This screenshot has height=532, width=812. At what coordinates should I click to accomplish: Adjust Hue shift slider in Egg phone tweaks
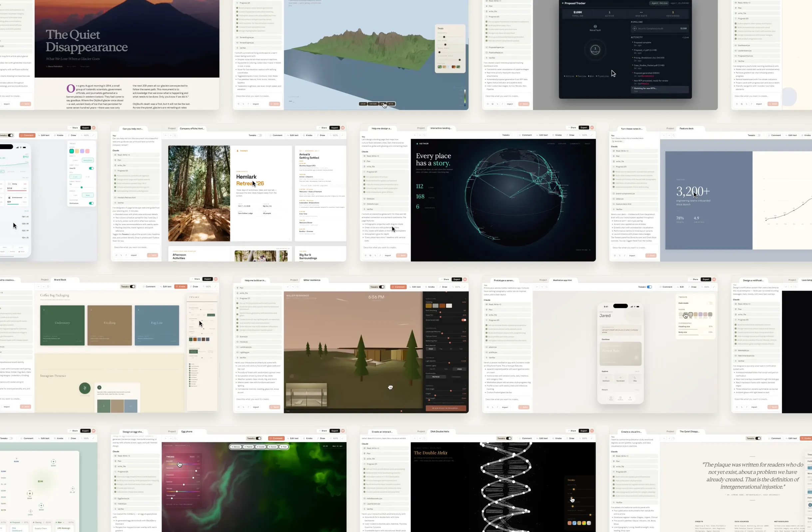183,464
